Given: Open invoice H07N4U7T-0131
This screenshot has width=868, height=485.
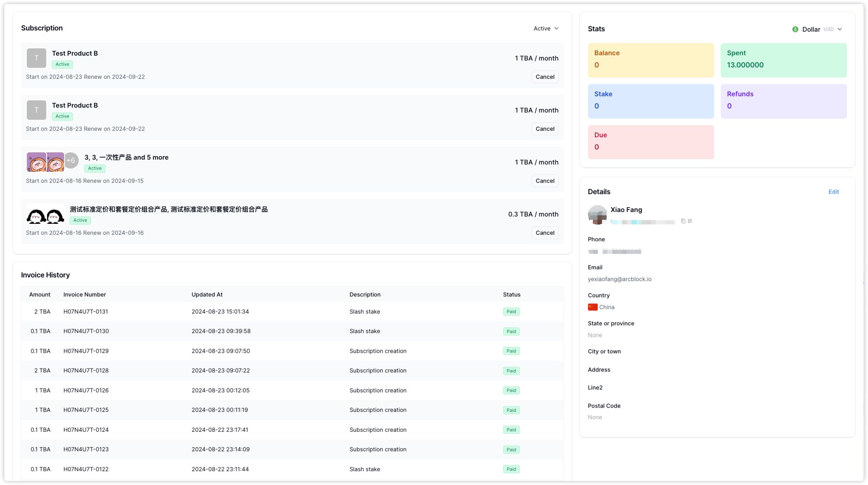Looking at the screenshot, I should [86, 312].
